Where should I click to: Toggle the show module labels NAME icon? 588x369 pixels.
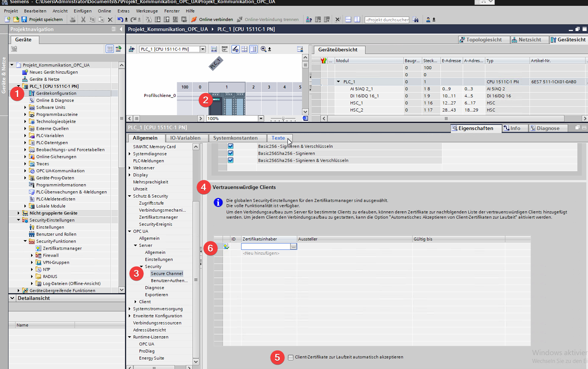click(224, 49)
